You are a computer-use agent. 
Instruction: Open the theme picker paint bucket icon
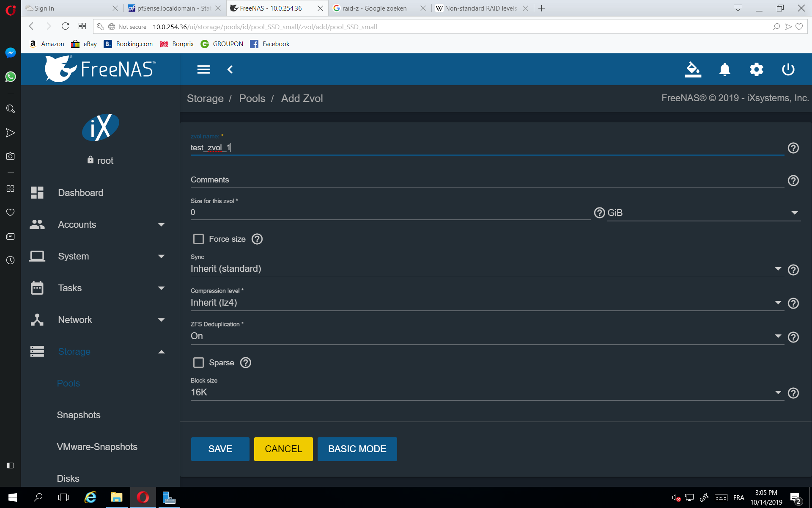coord(692,69)
